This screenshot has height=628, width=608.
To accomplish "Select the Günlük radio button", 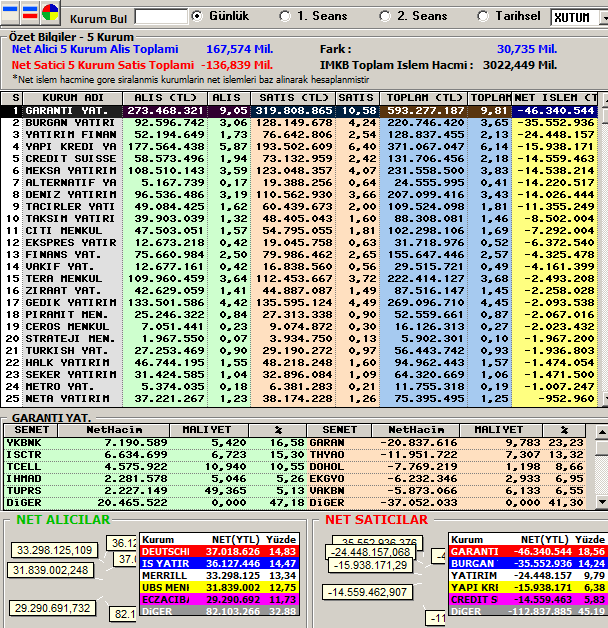I will (197, 16).
